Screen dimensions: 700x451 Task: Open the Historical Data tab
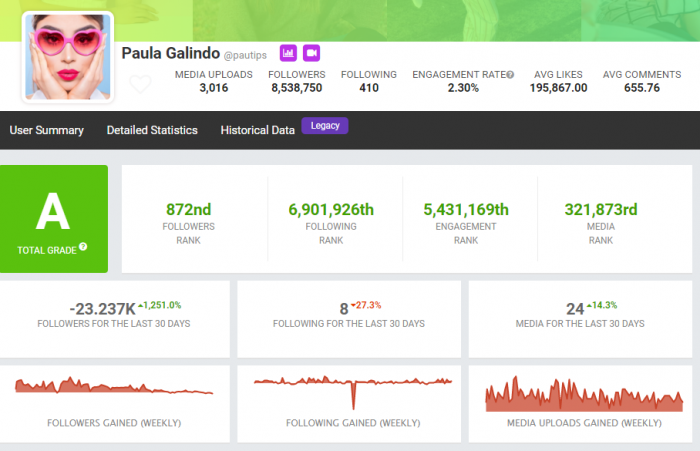(x=258, y=130)
